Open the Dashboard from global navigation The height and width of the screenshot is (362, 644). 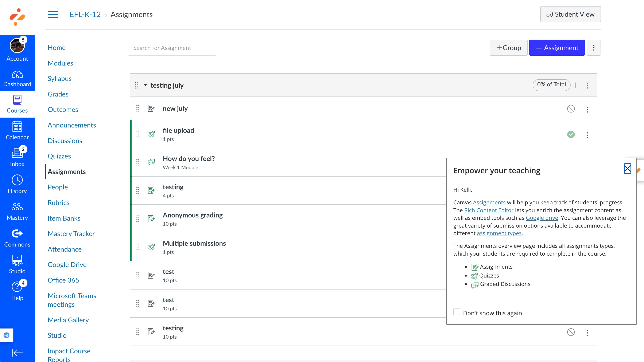(17, 78)
